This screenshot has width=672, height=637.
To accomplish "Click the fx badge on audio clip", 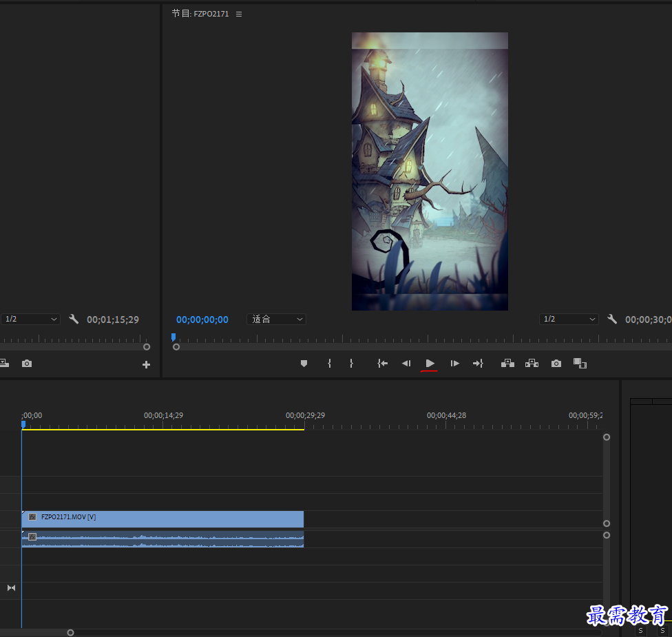I will pyautogui.click(x=32, y=536).
